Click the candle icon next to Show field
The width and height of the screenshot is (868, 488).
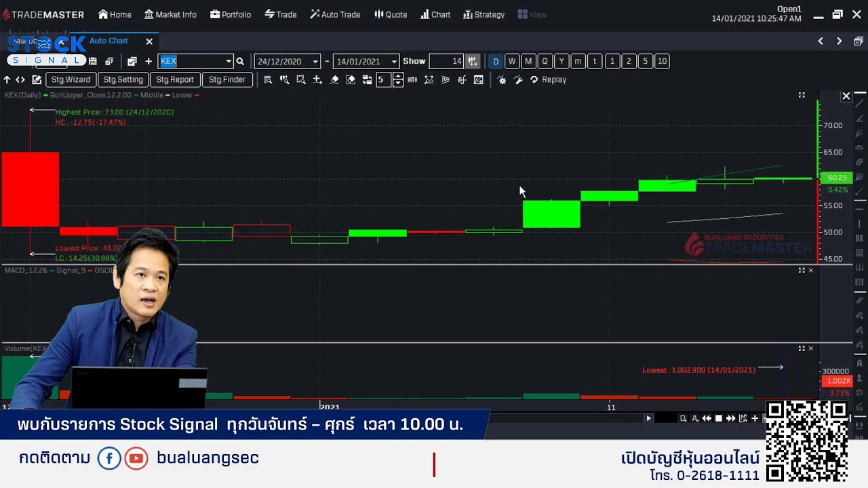click(x=473, y=61)
